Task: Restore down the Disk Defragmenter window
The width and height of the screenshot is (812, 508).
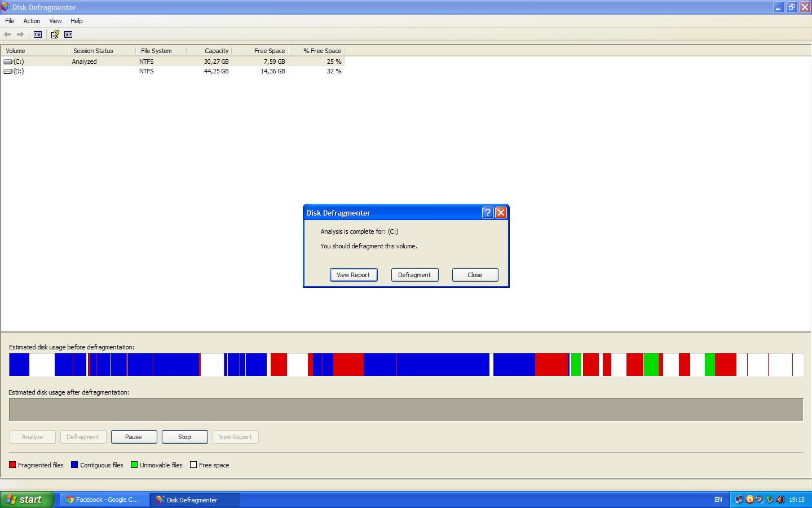Action: click(x=791, y=7)
